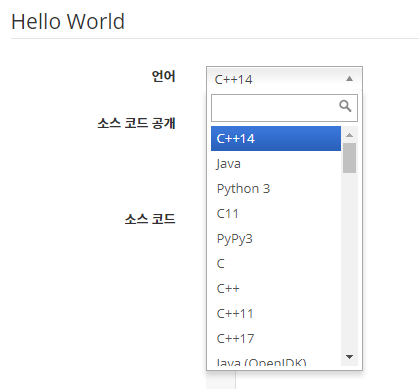Choose Python 3 from the list
419x389 pixels.
276,188
